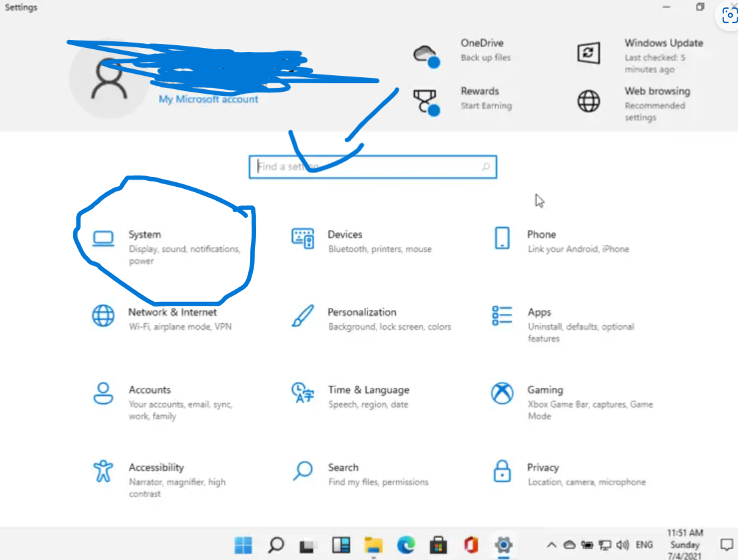This screenshot has width=738, height=560.
Task: Open Time & Language label
Action: [369, 390]
